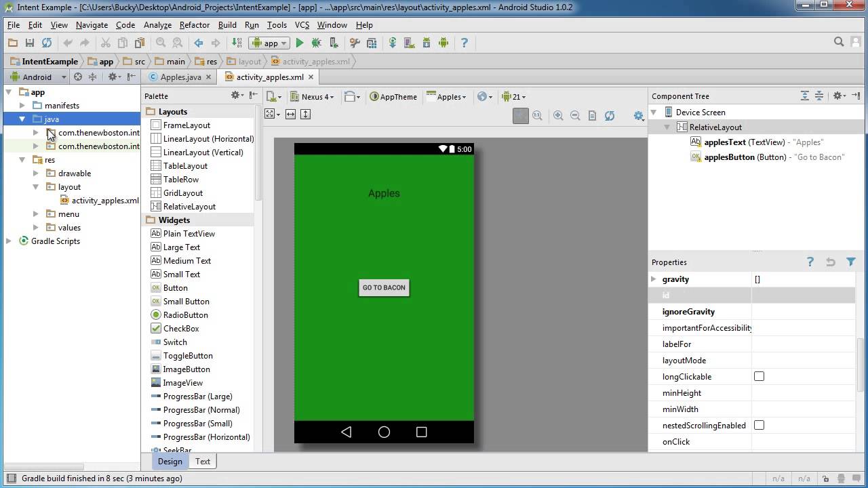Open the SDK Manager icon
868x488 pixels.
[427, 43]
